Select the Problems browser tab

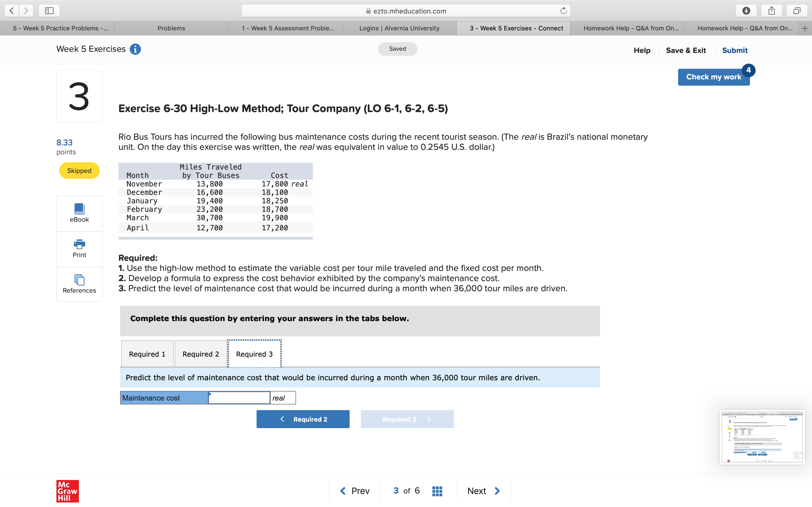(171, 28)
